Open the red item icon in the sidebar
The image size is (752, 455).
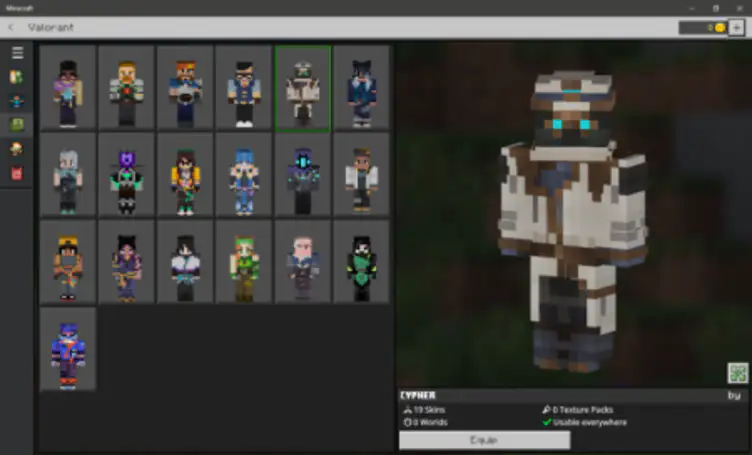pos(17,173)
